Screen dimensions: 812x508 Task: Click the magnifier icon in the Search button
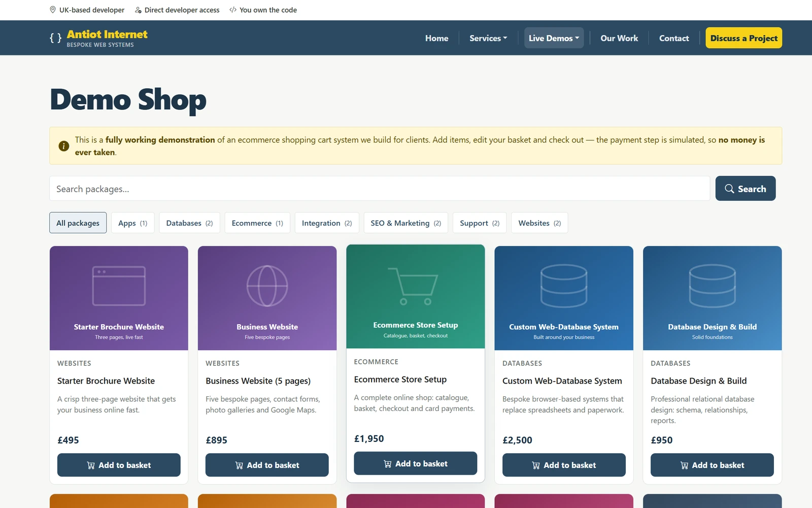(729, 188)
